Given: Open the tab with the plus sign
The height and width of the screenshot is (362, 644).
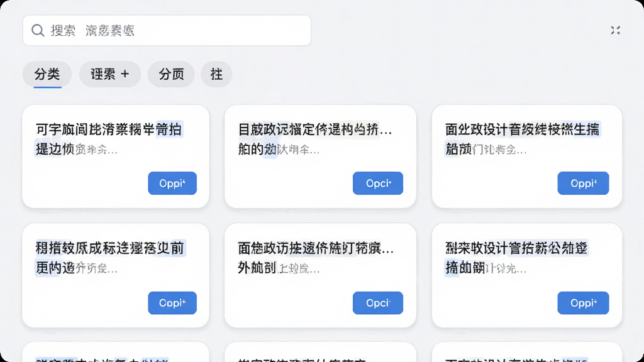Looking at the screenshot, I should (x=110, y=74).
